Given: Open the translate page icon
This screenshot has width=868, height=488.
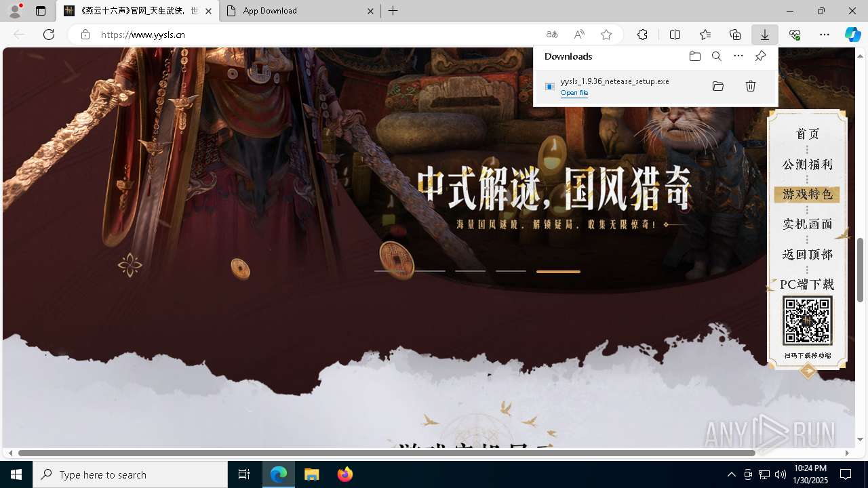Looking at the screenshot, I should (552, 35).
